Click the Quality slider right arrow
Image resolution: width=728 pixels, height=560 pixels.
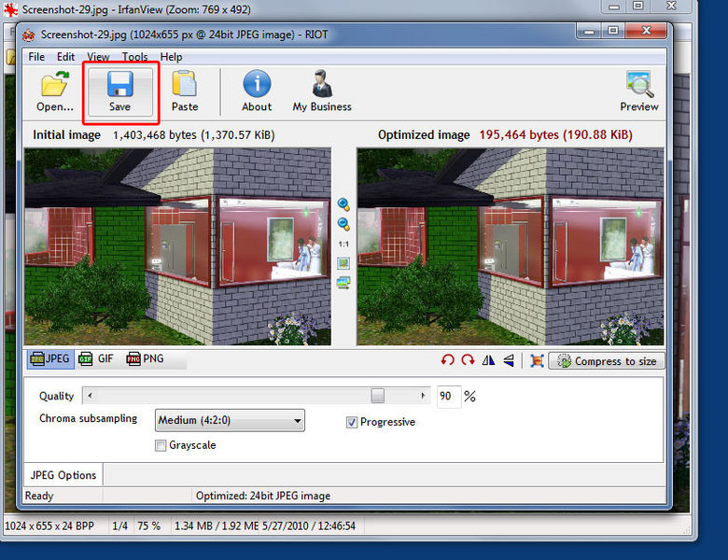coord(423,396)
